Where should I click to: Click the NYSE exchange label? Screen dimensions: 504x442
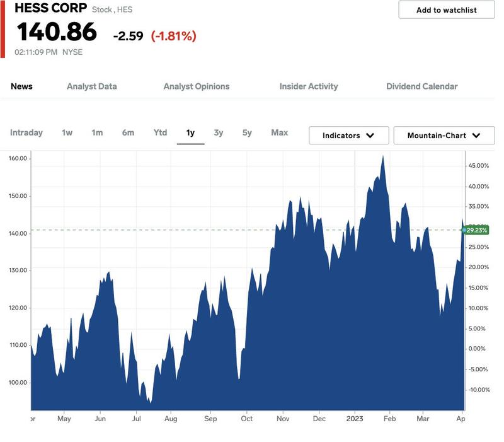pos(72,52)
